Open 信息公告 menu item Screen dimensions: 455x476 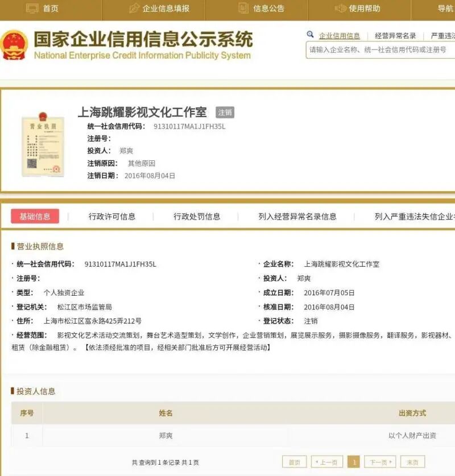268,9
